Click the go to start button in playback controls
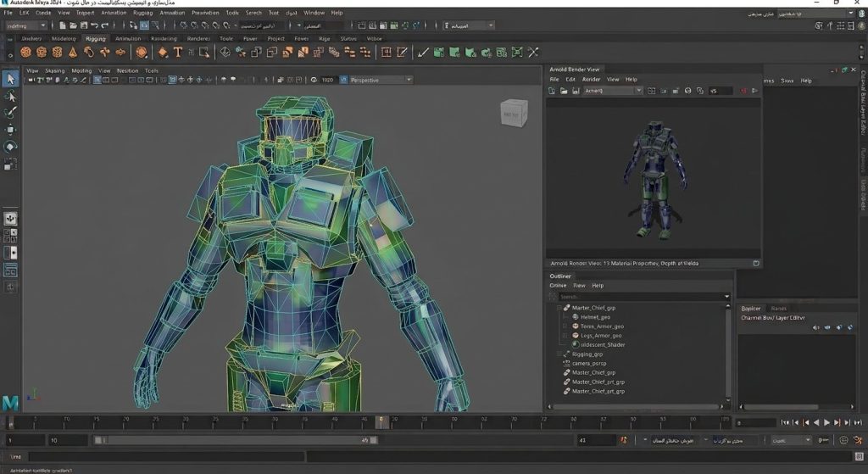This screenshot has width=868, height=474. (x=785, y=422)
